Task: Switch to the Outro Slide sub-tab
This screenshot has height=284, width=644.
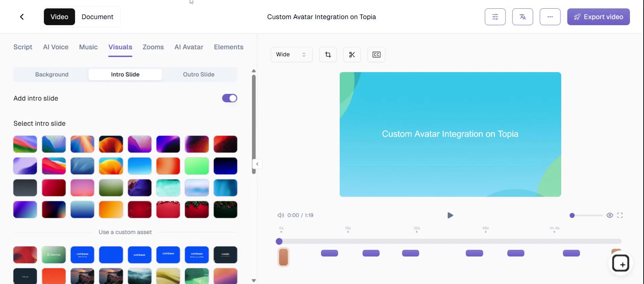Action: point(199,75)
